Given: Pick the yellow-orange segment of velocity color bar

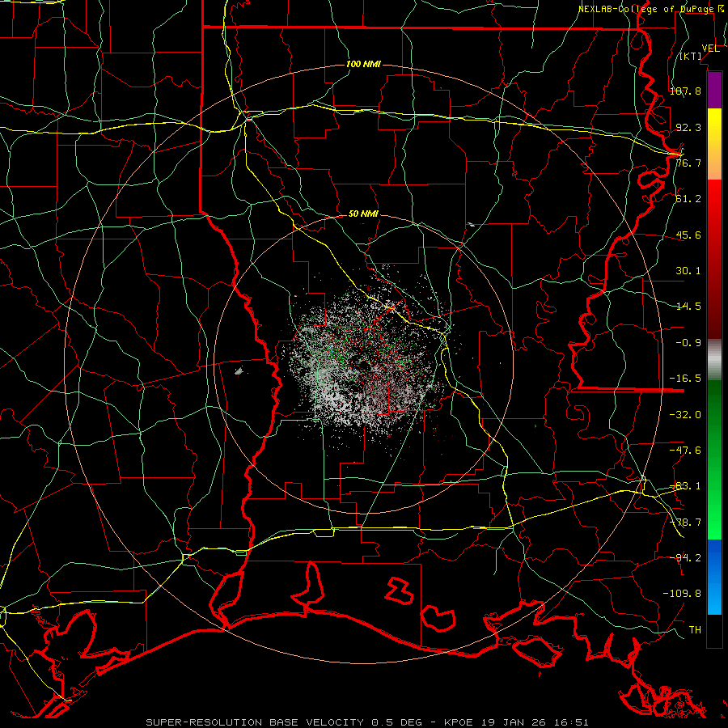Looking at the screenshot, I should coord(714,144).
